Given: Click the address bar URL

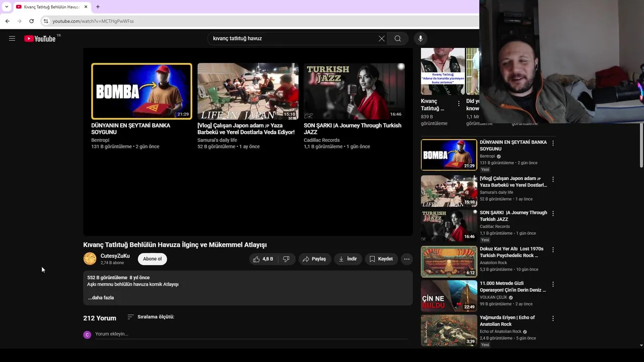Looking at the screenshot, I should tap(93, 21).
